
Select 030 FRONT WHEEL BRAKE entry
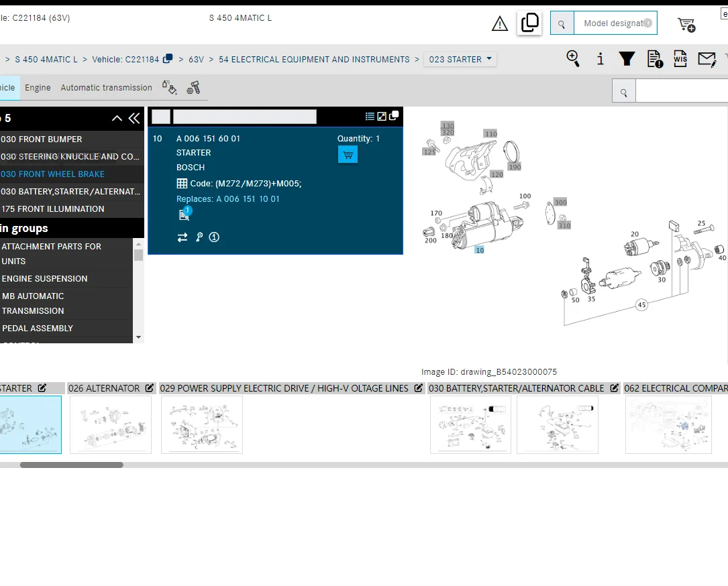click(x=71, y=174)
